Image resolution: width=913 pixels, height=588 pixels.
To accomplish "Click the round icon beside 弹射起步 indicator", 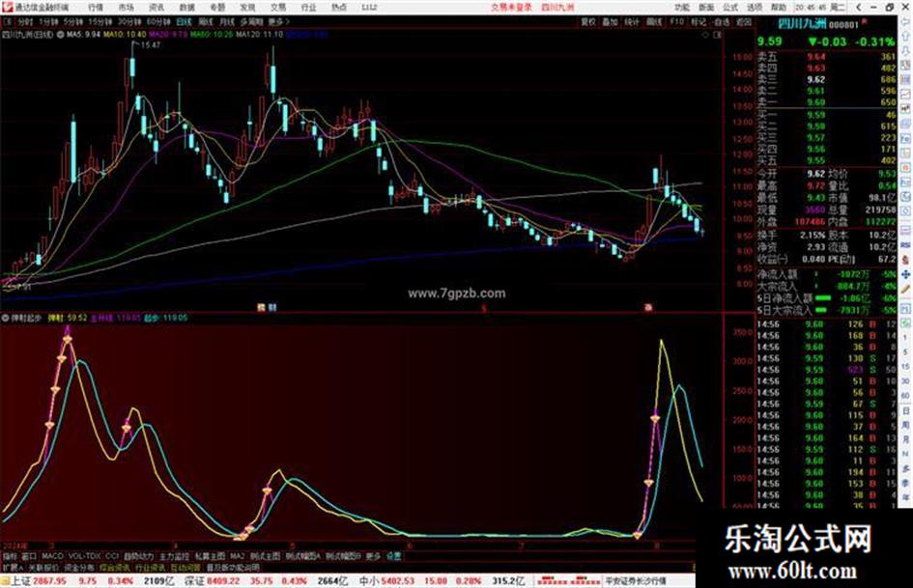I will 5,318.
